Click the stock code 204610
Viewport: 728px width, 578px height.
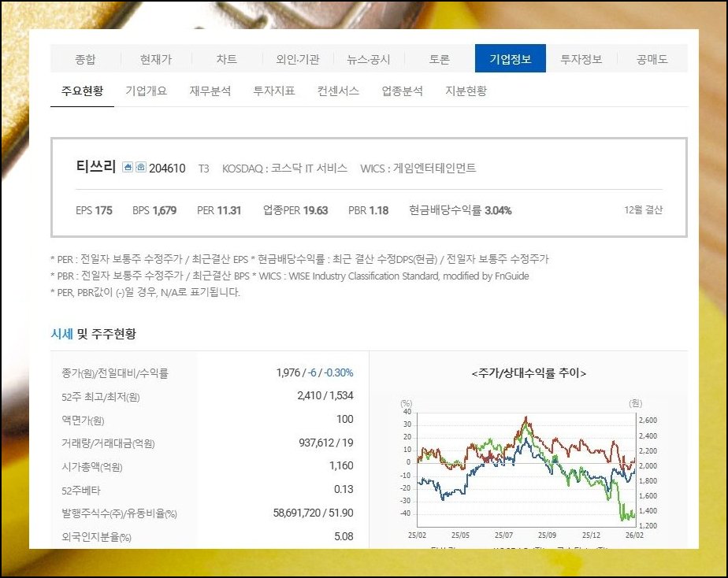click(x=167, y=168)
